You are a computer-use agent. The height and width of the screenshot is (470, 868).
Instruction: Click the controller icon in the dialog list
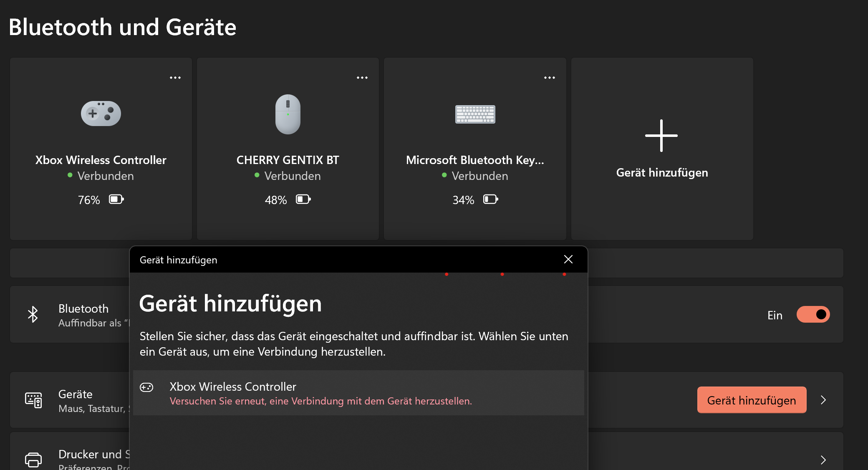coord(146,387)
